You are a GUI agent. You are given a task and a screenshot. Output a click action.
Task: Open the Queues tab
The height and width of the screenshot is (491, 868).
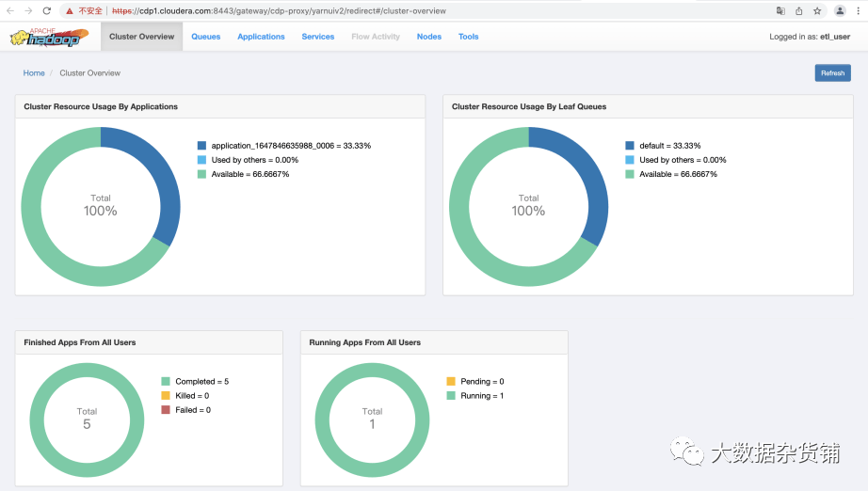[206, 37]
